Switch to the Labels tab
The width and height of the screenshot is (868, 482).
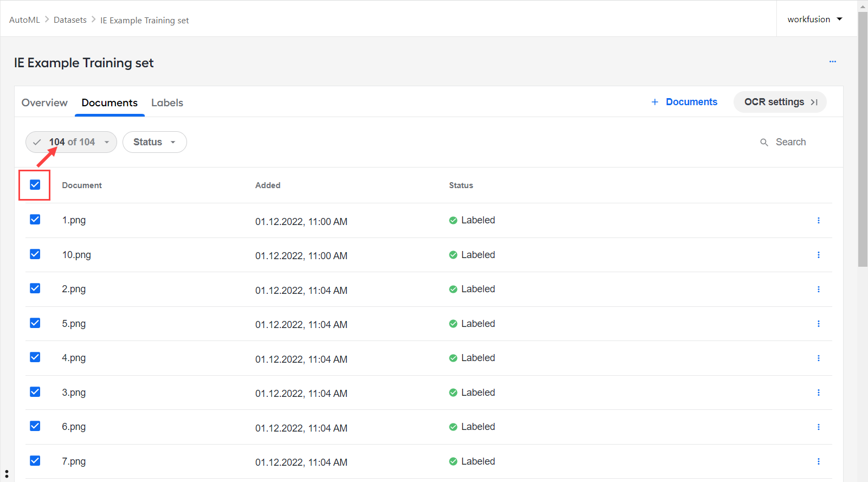(167, 102)
